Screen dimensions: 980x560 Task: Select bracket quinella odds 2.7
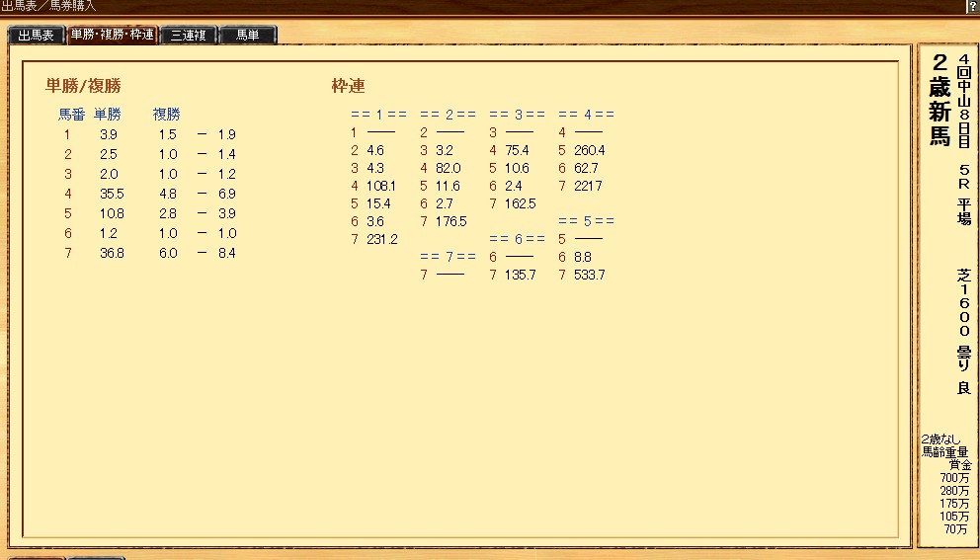click(445, 203)
